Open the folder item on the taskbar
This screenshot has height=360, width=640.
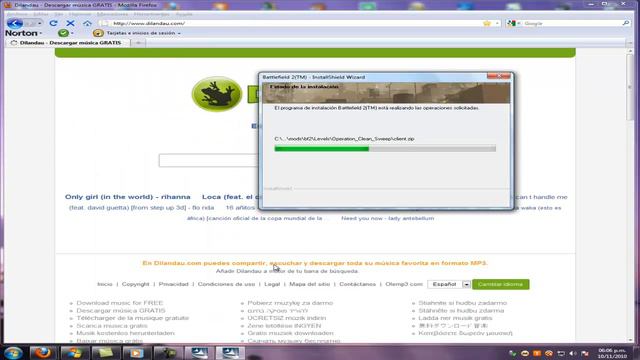105,352
